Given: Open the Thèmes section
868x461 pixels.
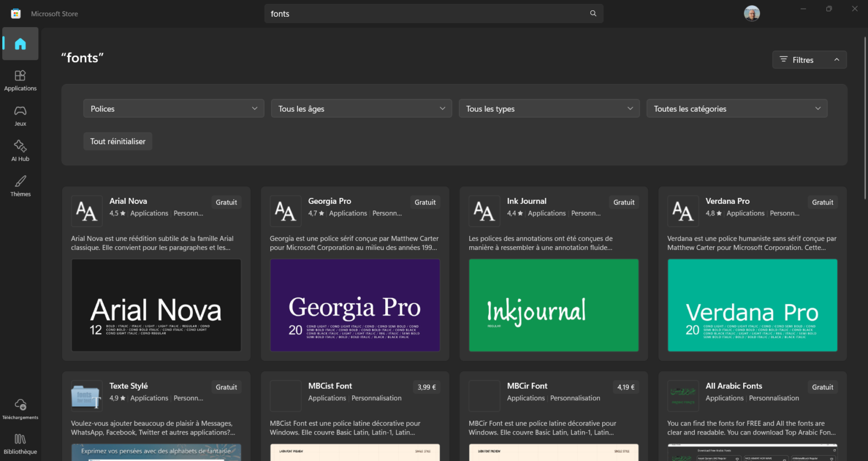Looking at the screenshot, I should pos(20,186).
